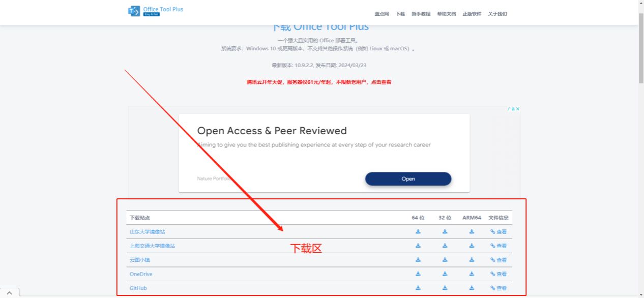Download 64-bit from 山东大学镜像站
The width and height of the screenshot is (644, 298).
point(418,231)
